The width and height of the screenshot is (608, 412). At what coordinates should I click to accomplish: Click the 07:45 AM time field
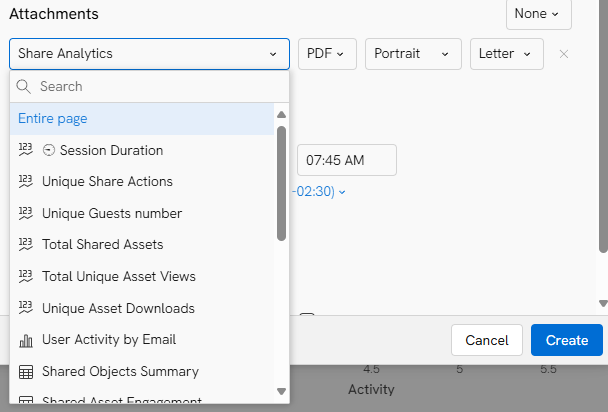[347, 160]
